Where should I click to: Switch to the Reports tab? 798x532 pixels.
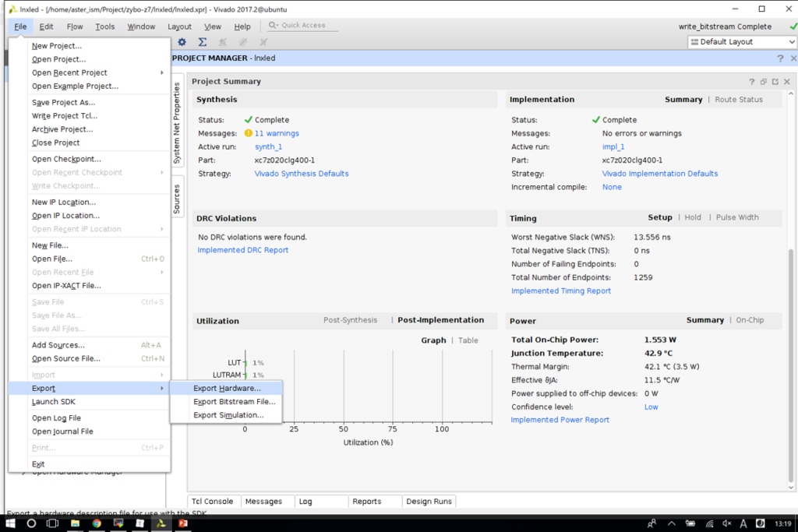pos(367,502)
